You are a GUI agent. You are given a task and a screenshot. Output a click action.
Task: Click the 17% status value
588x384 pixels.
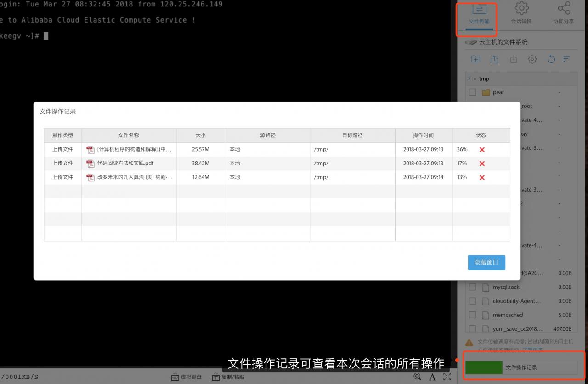click(x=462, y=163)
